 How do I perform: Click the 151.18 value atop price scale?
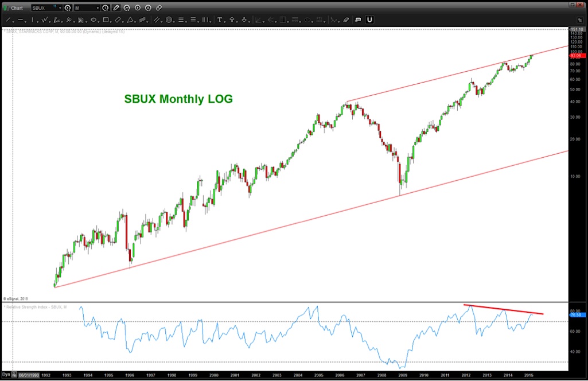coord(577,29)
